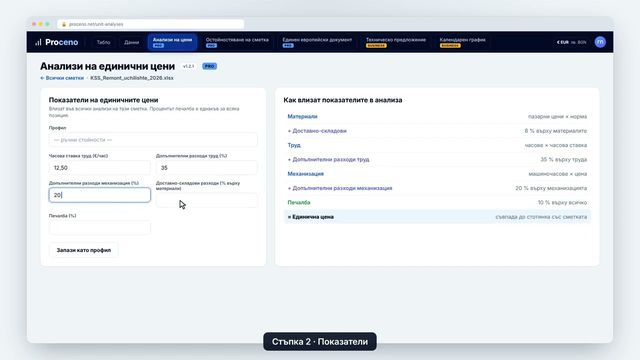Click the PRO badge beside title
640x360 pixels.
[x=209, y=66]
